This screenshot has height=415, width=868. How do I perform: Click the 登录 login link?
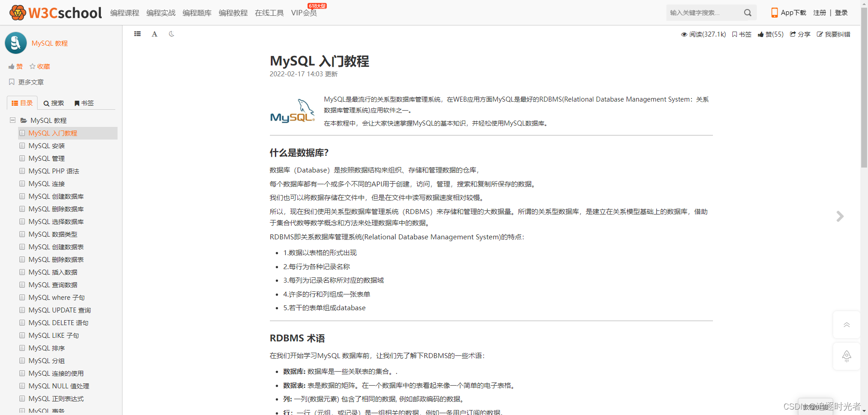pyautogui.click(x=841, y=13)
